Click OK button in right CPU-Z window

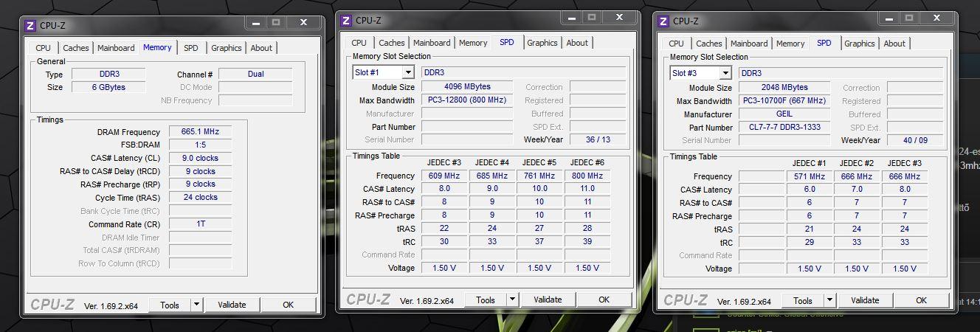click(x=921, y=300)
